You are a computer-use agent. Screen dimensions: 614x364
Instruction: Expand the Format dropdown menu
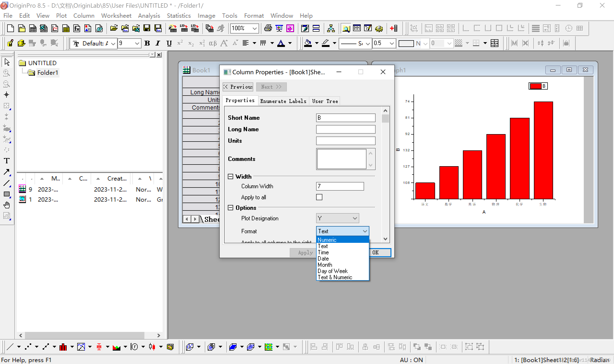342,231
